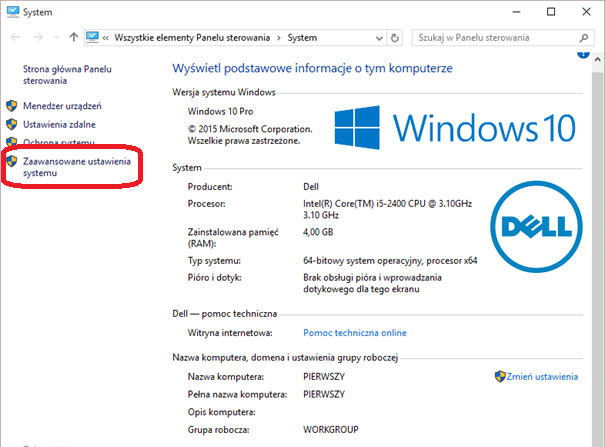Click the shield icon next to Zmień ustawienia
605x447 pixels.
coord(500,376)
